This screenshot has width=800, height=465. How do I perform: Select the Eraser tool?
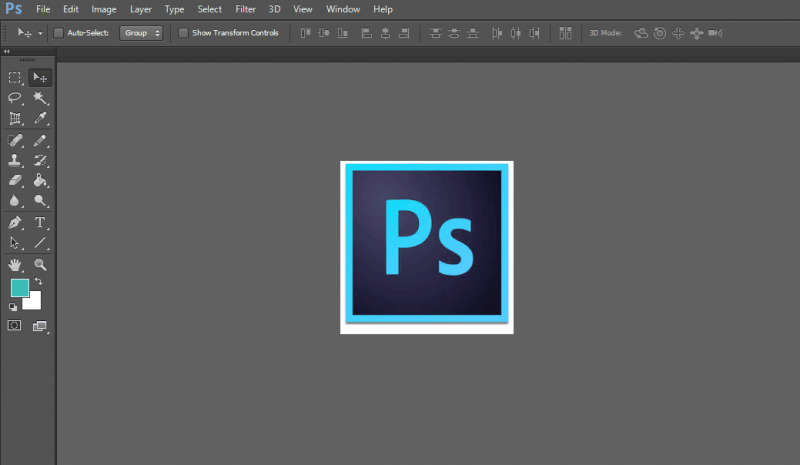(14, 181)
